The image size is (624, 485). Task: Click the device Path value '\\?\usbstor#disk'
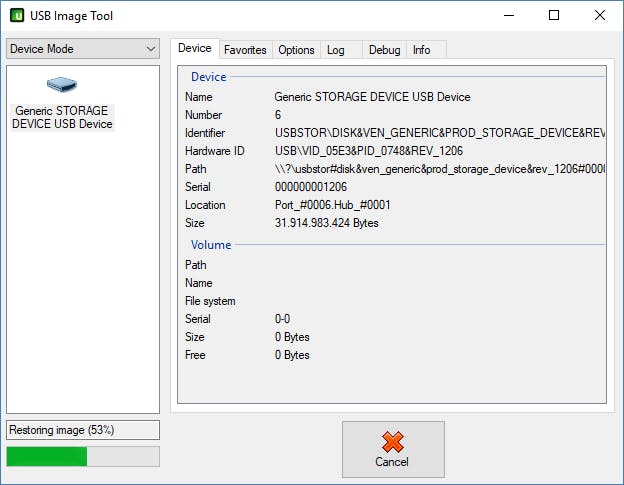440,169
